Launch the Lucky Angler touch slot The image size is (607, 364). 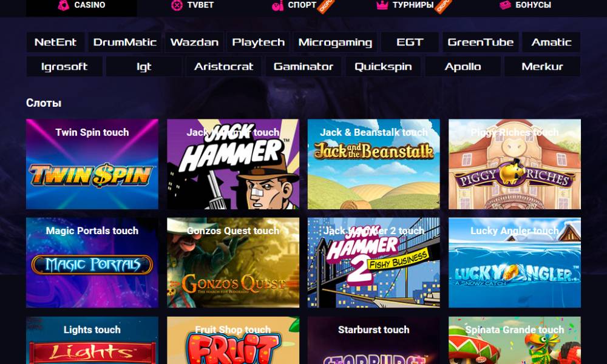coord(515,263)
